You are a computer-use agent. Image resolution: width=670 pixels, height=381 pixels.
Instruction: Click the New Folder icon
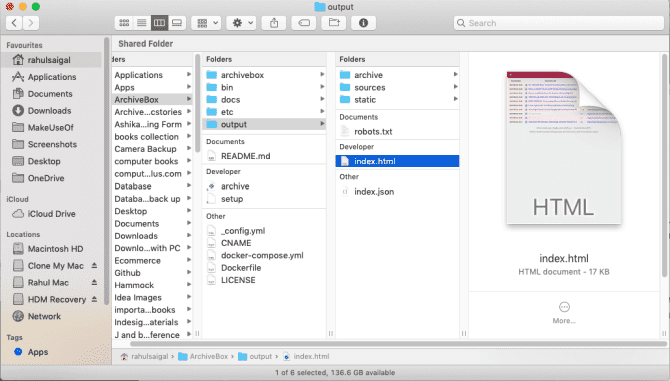click(334, 23)
